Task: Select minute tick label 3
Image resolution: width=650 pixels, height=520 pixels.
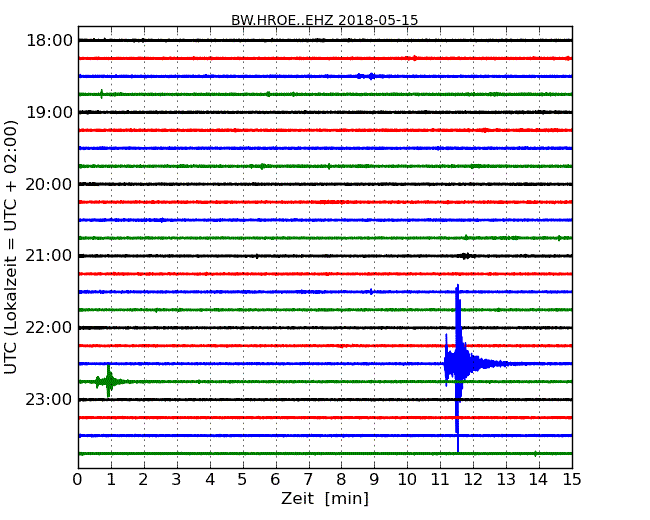Action: [177, 480]
